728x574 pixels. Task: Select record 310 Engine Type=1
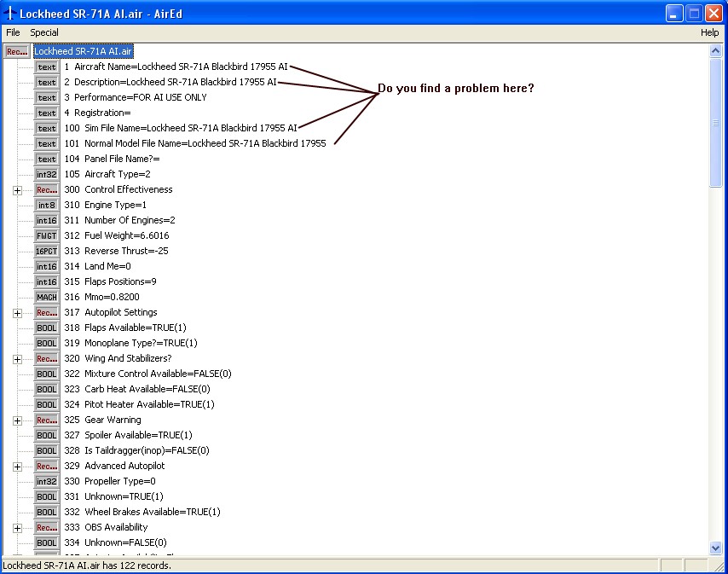[x=106, y=205]
